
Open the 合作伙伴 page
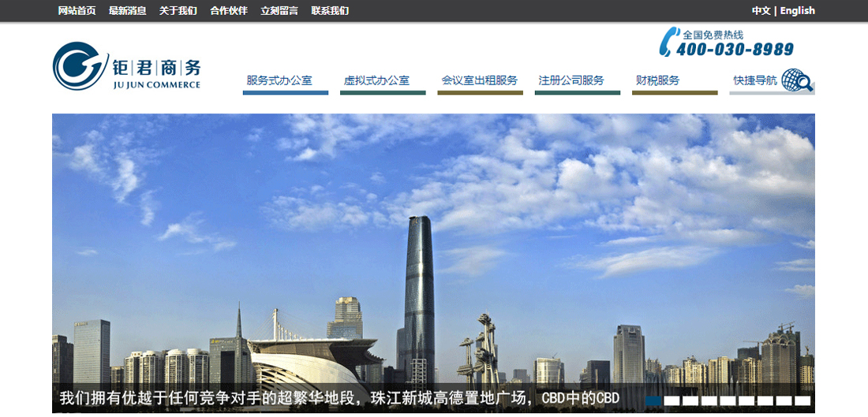pos(228,11)
